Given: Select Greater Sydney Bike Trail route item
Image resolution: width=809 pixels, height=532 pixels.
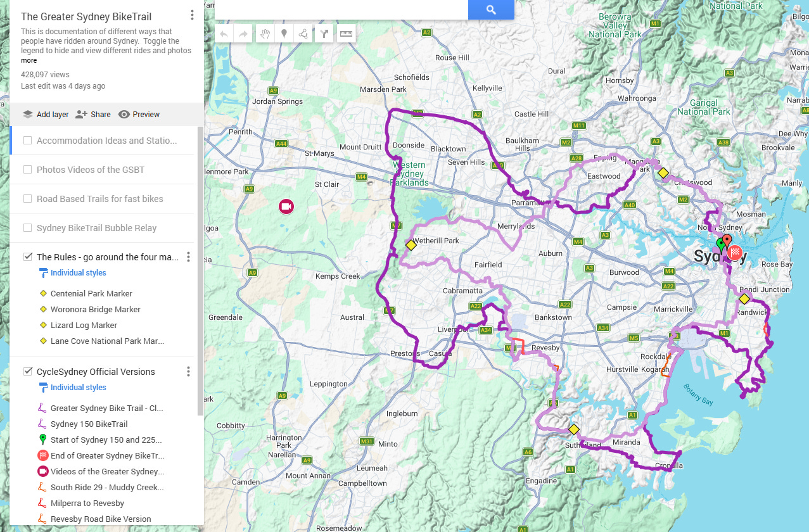Looking at the screenshot, I should click(107, 408).
